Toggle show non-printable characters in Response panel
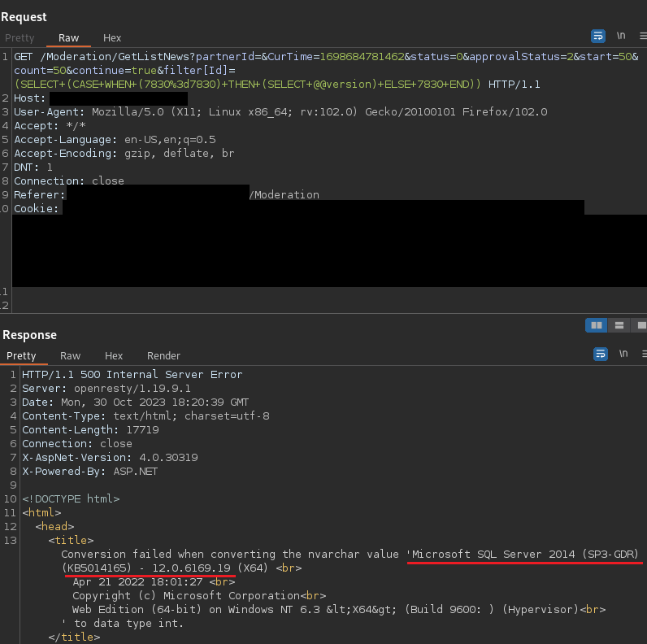The height and width of the screenshot is (644, 647). [x=623, y=354]
